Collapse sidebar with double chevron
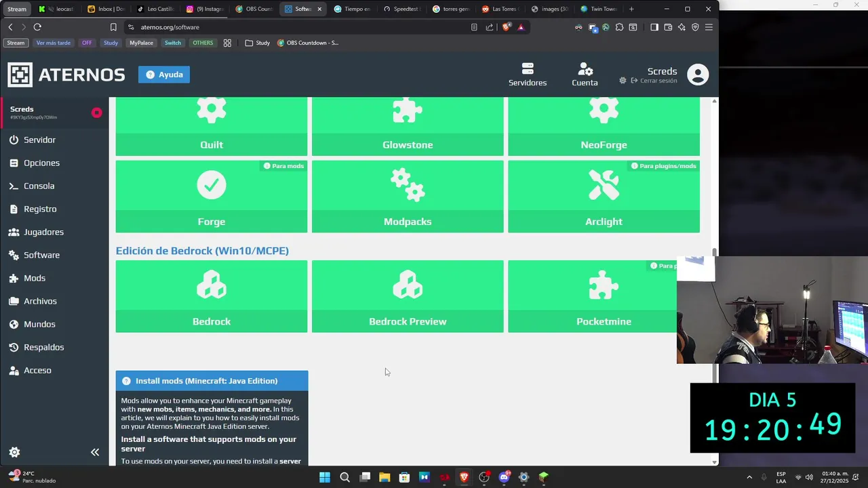This screenshot has width=868, height=488. pyautogui.click(x=95, y=452)
